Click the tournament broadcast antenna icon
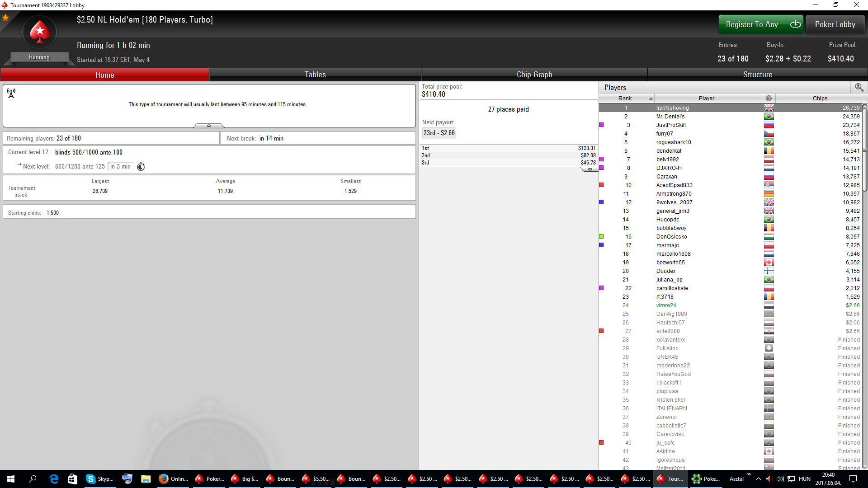 [x=11, y=93]
